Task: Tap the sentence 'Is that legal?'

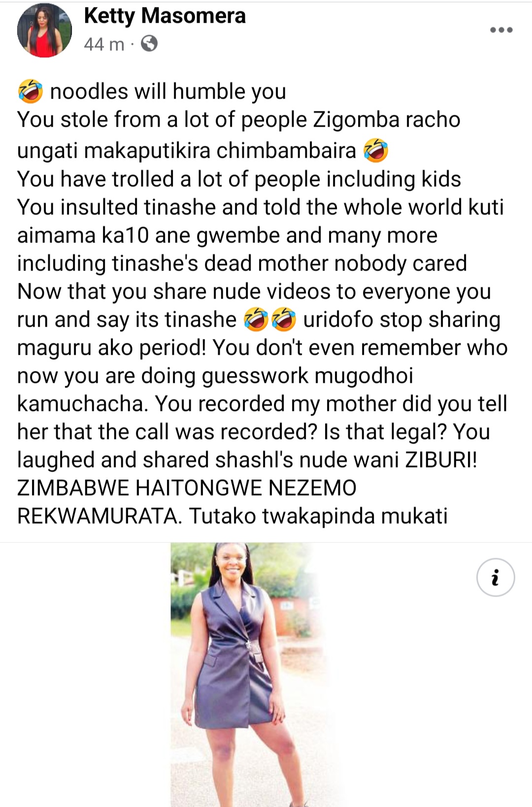Action: tap(385, 433)
